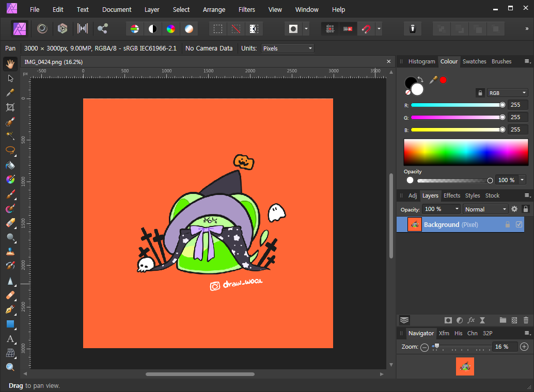This screenshot has height=392, width=534.
Task: Select the Colour Picker tool in toolbar
Action: [x=10, y=93]
